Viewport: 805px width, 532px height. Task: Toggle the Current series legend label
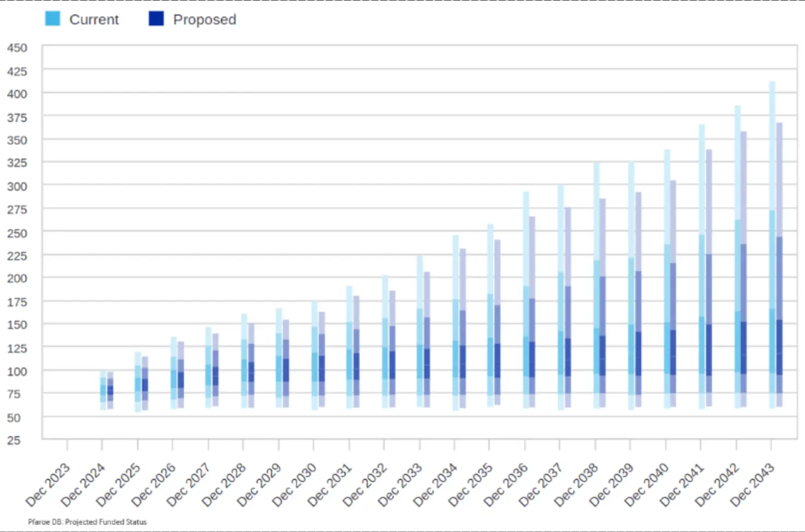tap(94, 20)
